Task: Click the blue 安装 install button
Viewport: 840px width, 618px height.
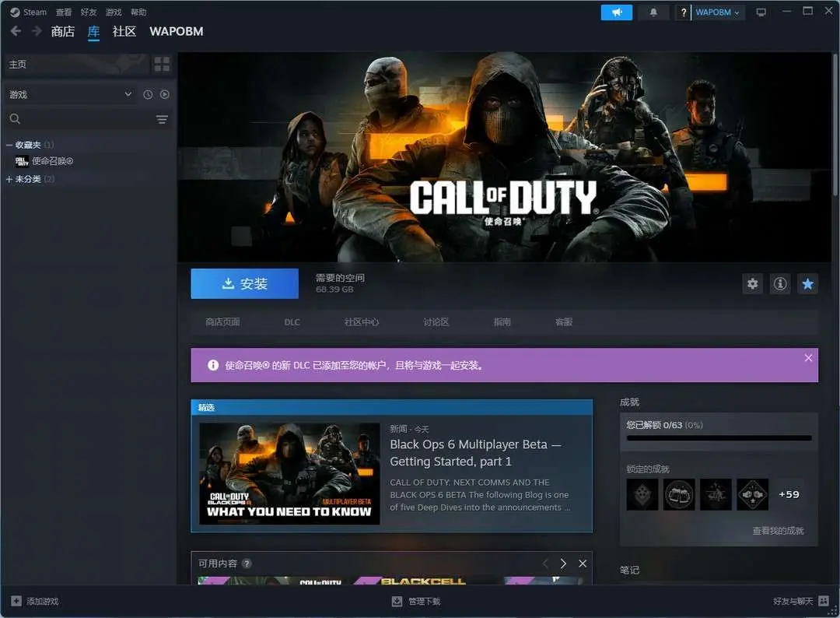Action: [x=245, y=283]
